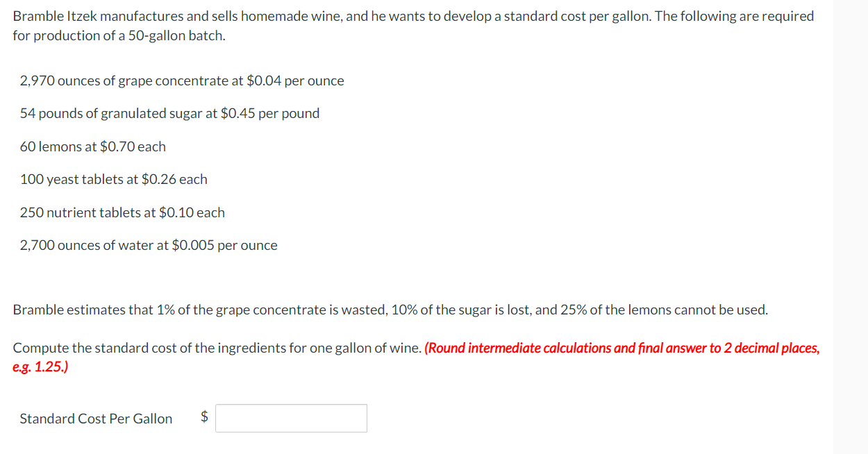The height and width of the screenshot is (454, 868).
Task: Click the '$0.005 per ounce' water price
Action: 224,245
